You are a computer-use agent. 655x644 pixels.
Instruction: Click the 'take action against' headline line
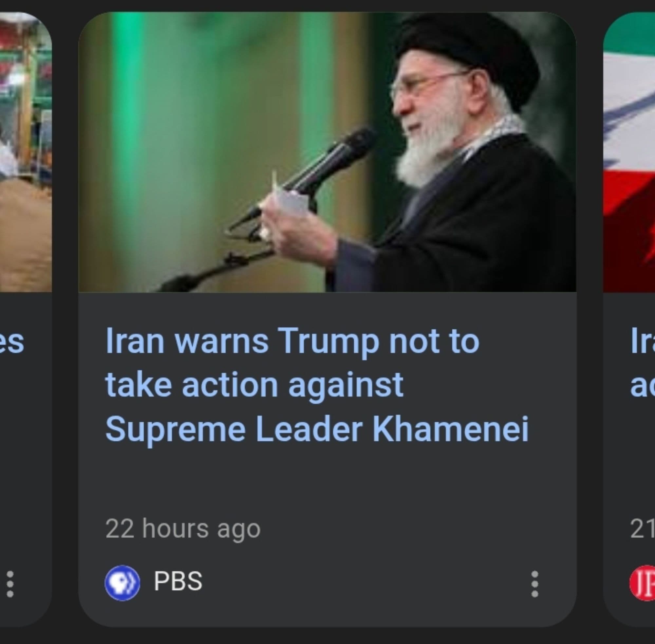pyautogui.click(x=254, y=386)
